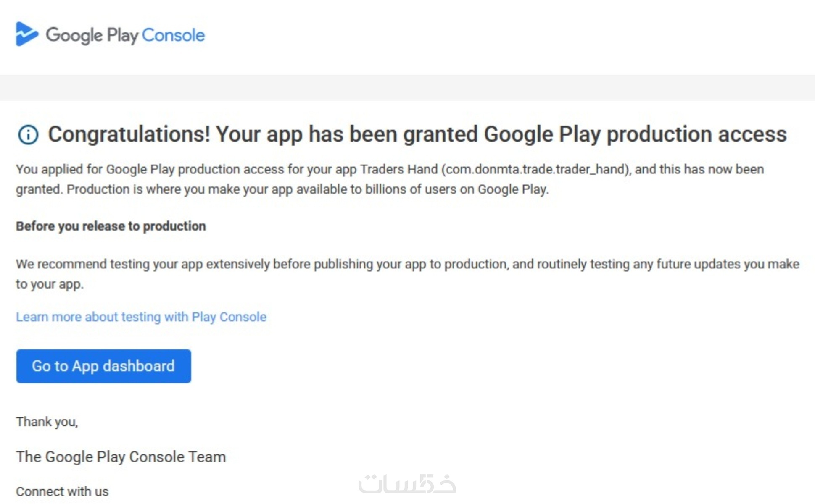Click the Khamsat watermark logo at bottom

click(407, 484)
